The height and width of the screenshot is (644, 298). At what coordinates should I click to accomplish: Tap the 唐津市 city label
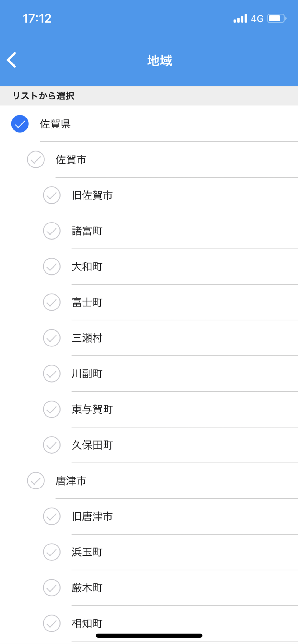point(71,481)
